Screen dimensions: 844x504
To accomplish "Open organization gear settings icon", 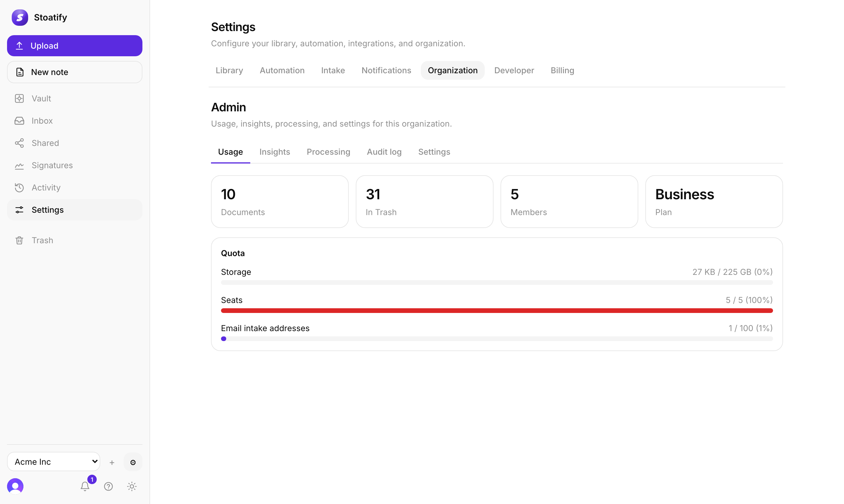I will (133, 462).
